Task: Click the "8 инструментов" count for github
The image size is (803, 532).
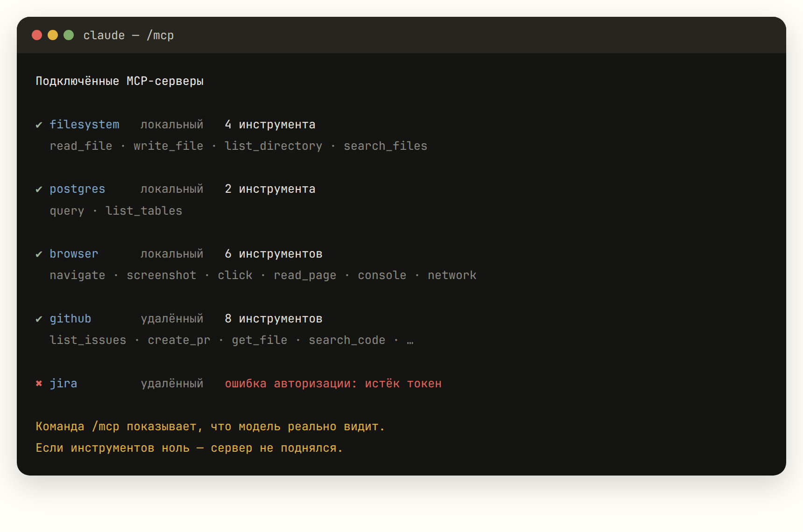Action: click(274, 319)
